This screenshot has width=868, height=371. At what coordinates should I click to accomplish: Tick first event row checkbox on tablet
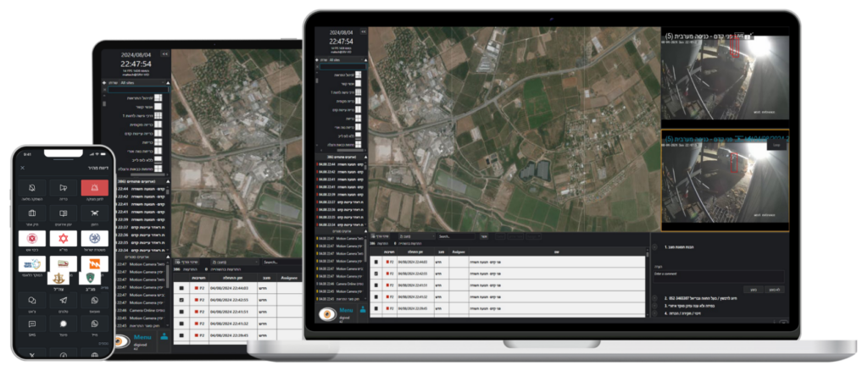pyautogui.click(x=182, y=288)
